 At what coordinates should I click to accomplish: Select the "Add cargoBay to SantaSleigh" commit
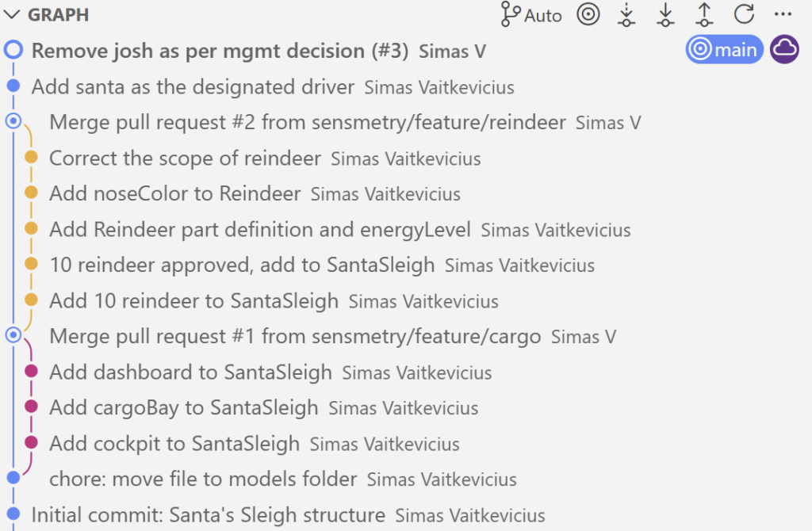coord(184,407)
